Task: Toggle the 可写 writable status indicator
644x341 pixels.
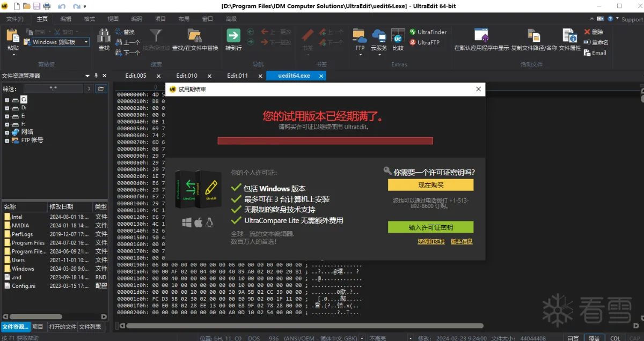Action: (573, 338)
